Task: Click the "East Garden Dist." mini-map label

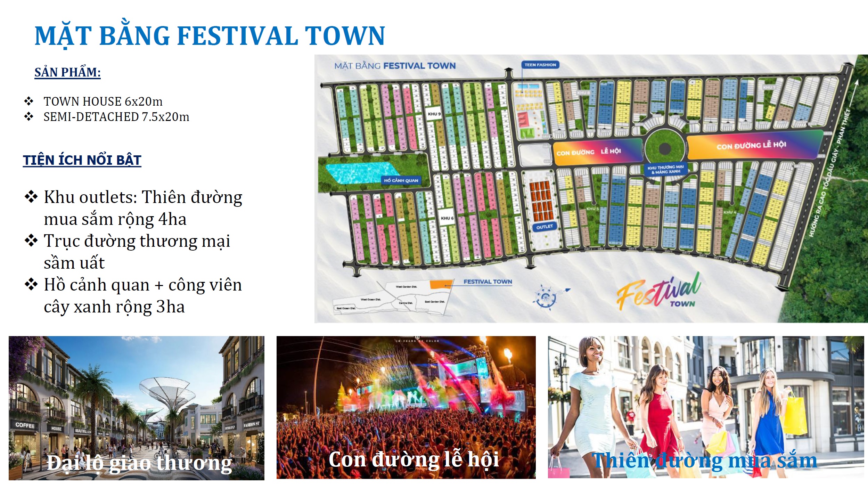Action: point(434,302)
